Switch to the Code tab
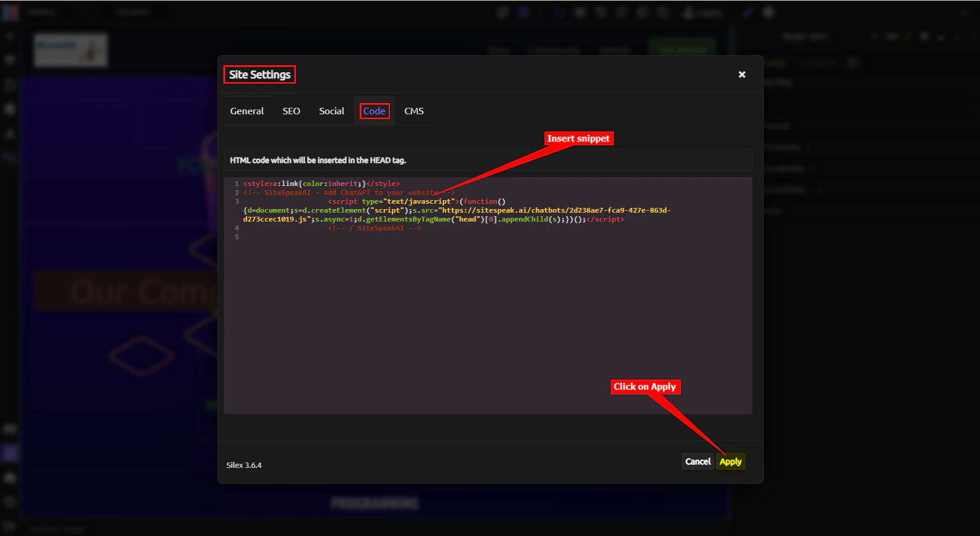The image size is (980, 536). click(x=374, y=111)
